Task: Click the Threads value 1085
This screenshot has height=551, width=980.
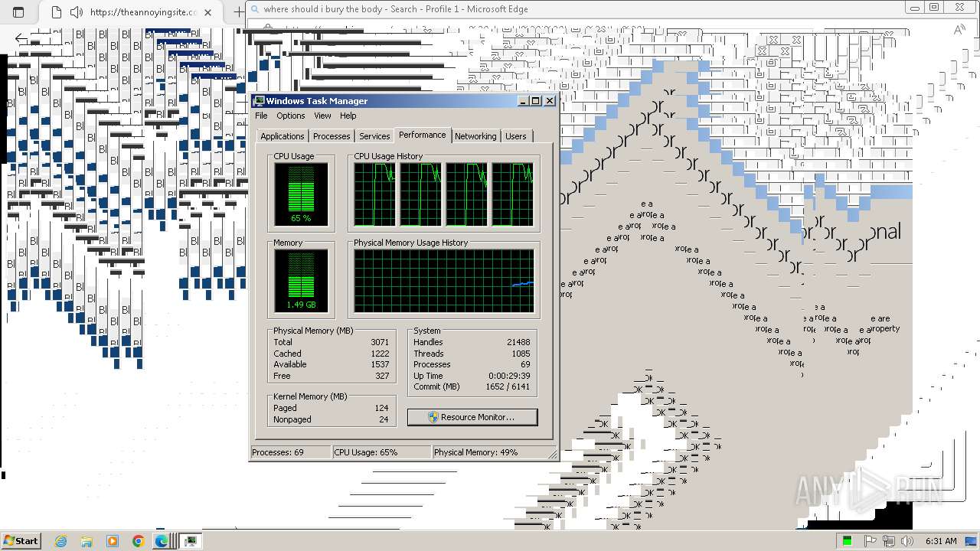Action: [521, 354]
